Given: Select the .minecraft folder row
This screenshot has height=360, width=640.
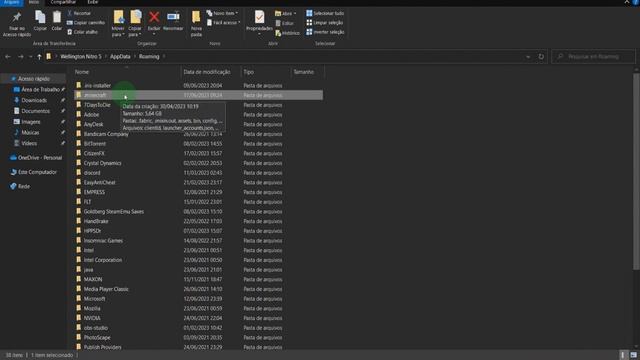Looking at the screenshot, I should pos(198,95).
